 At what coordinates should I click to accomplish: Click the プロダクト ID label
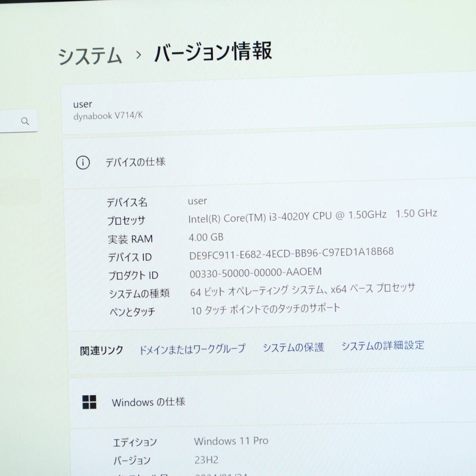(x=133, y=275)
